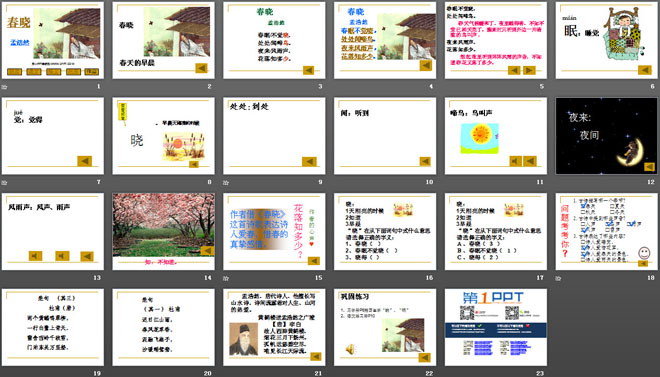Image resolution: width=660 pixels, height=377 pixels.
Task: Select the 第1PPT slide 23 thumbnail
Action: [496, 327]
